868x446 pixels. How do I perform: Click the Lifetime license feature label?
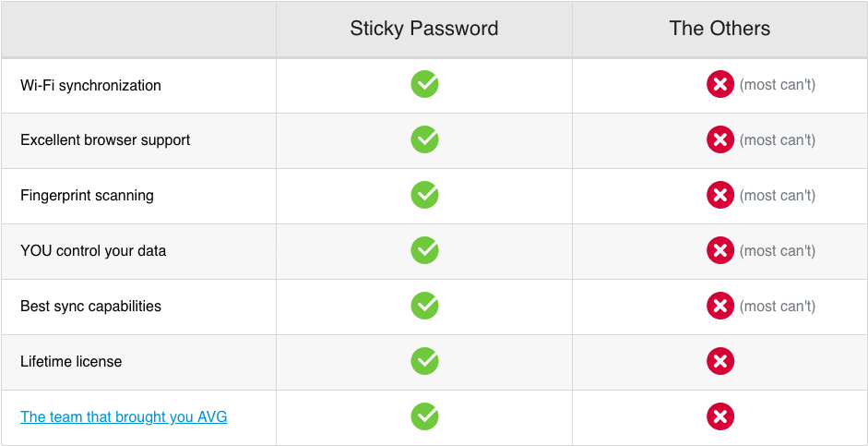(71, 362)
